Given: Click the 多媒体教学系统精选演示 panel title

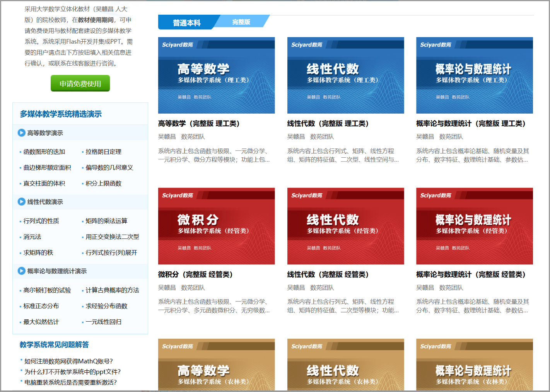Looking at the screenshot, I should coord(61,114).
